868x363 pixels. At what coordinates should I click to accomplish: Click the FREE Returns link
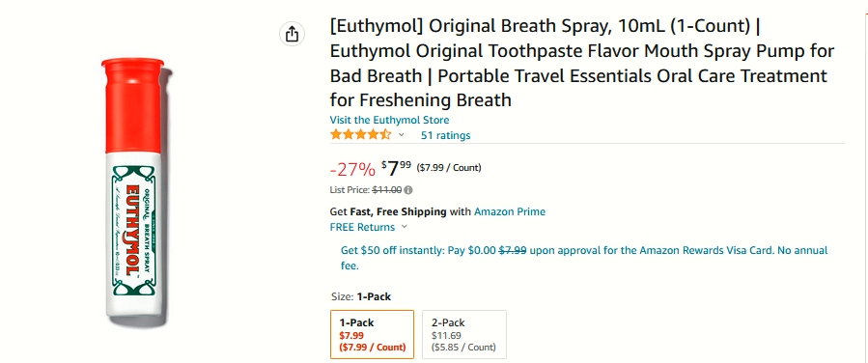(363, 227)
